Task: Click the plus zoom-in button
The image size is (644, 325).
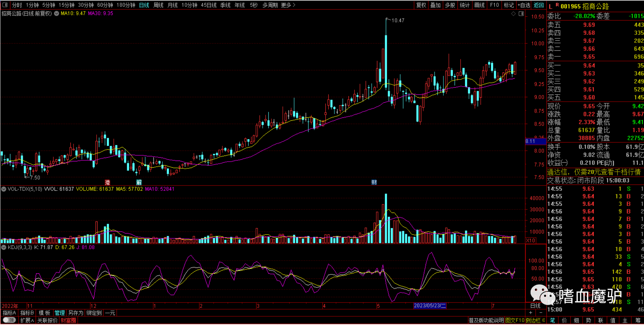Action: click(x=531, y=313)
